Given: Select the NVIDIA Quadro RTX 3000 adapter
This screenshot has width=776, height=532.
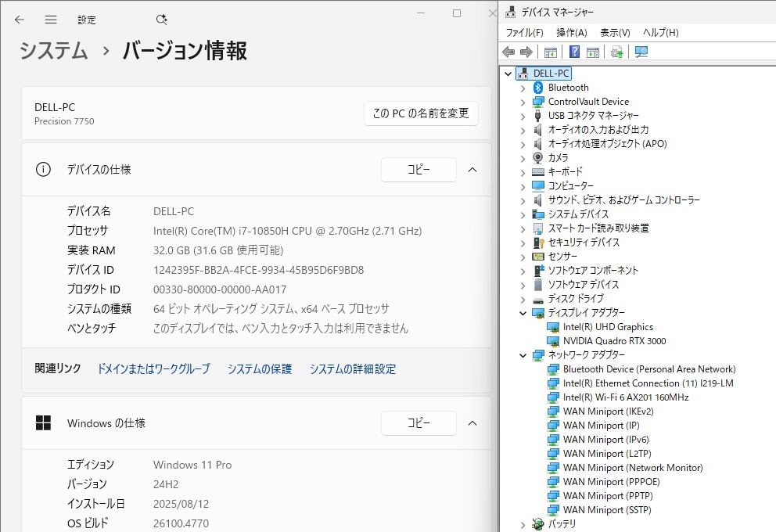Looking at the screenshot, I should click(x=614, y=341).
